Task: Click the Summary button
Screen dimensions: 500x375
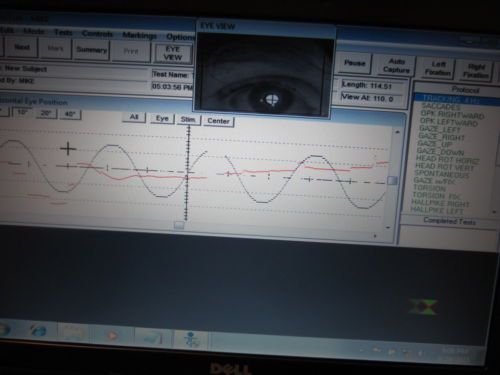Action: click(91, 50)
